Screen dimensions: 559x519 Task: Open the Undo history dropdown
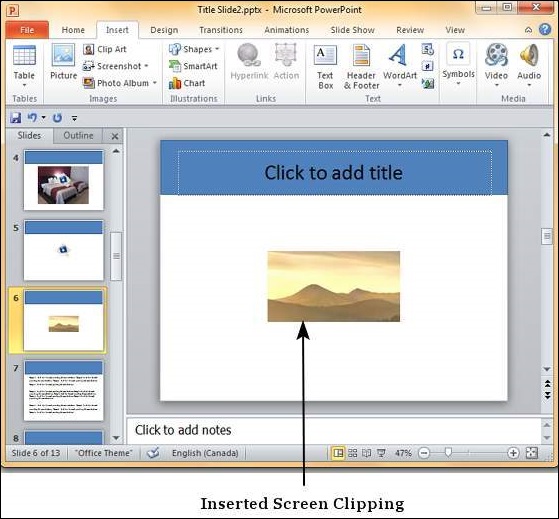click(43, 117)
